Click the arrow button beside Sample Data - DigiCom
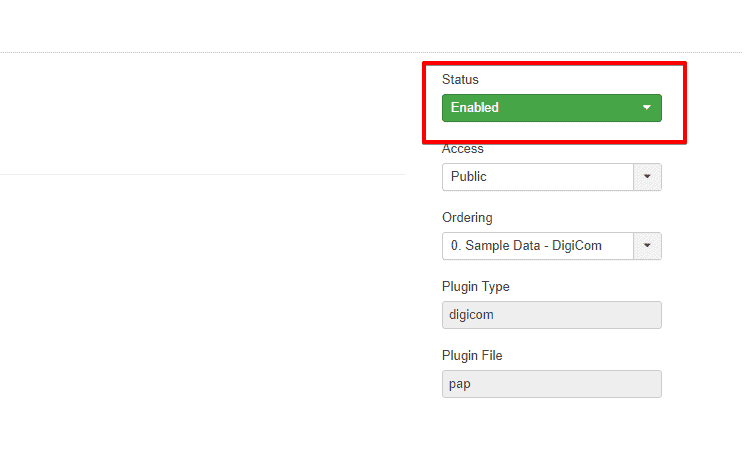 tap(647, 245)
